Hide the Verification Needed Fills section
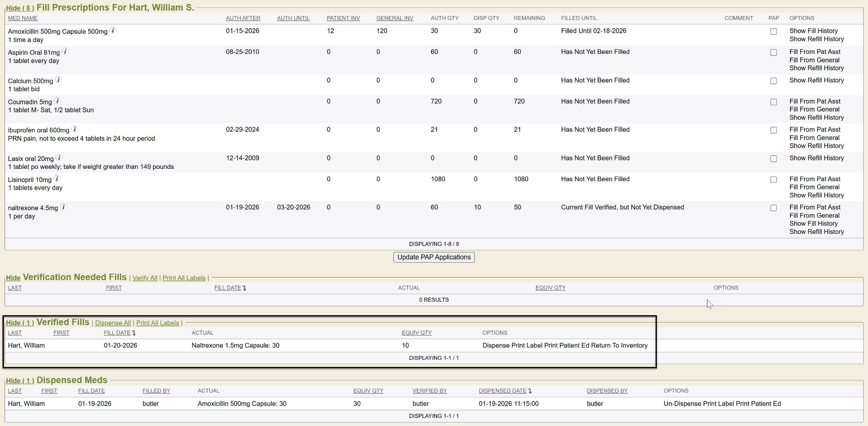The width and height of the screenshot is (868, 426). 13,278
